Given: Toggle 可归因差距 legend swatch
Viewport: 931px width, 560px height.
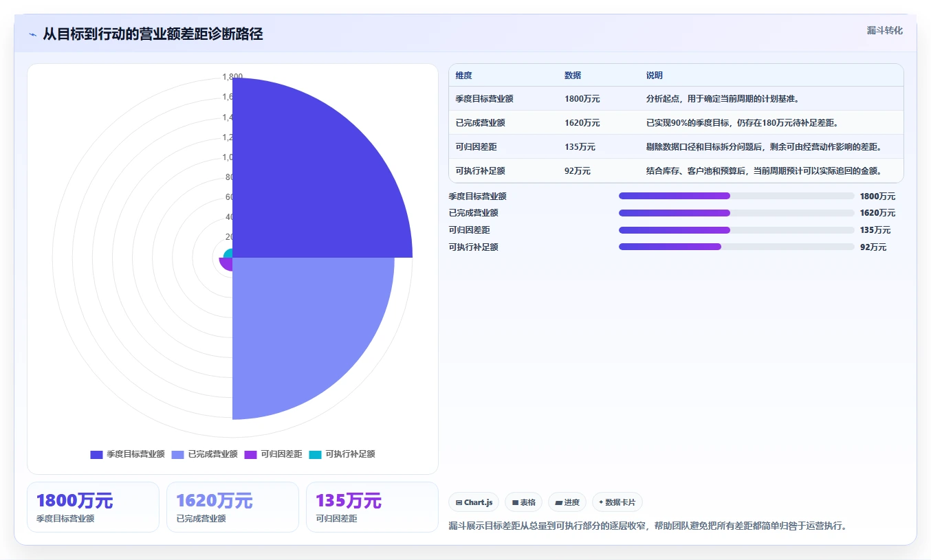Looking at the screenshot, I should tap(250, 454).
